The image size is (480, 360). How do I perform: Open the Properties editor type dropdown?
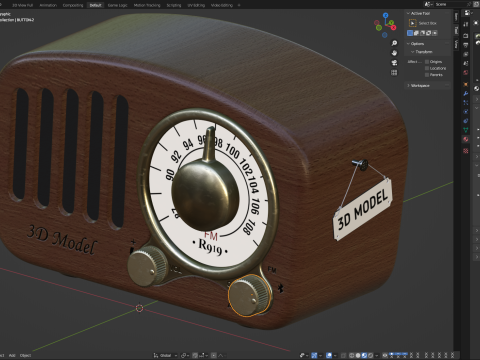pyautogui.click(x=469, y=13)
